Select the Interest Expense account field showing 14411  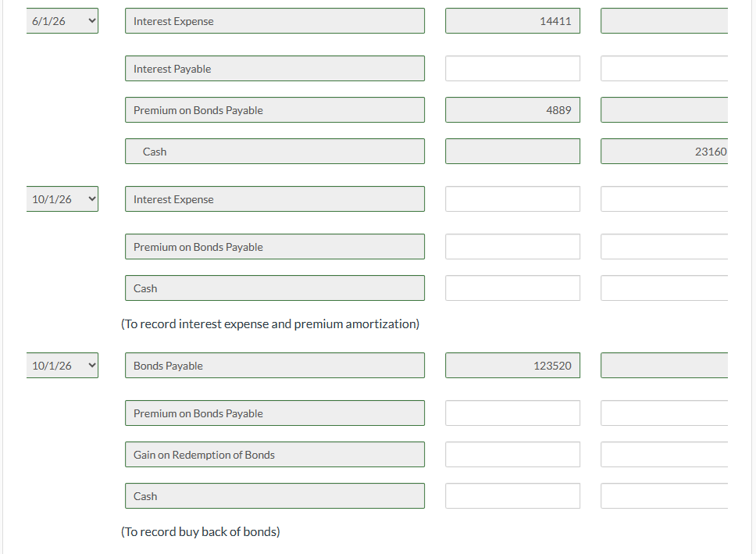[x=512, y=20]
